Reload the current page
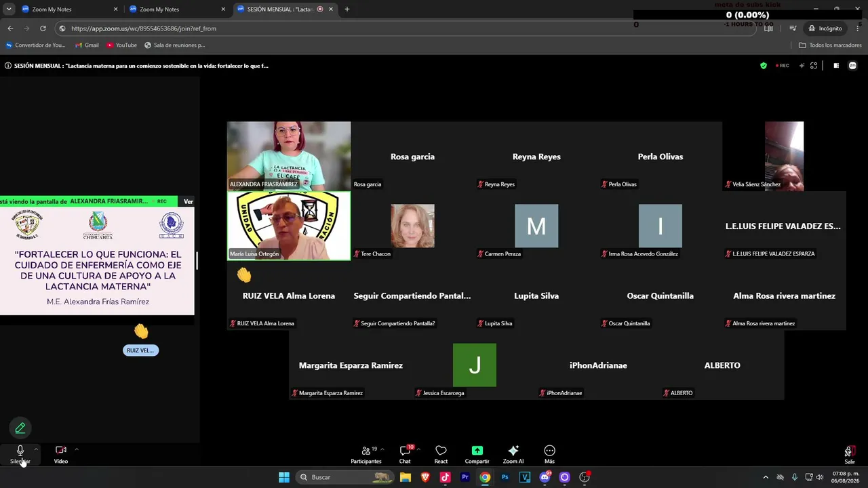Viewport: 868px width, 488px height. coord(43,28)
